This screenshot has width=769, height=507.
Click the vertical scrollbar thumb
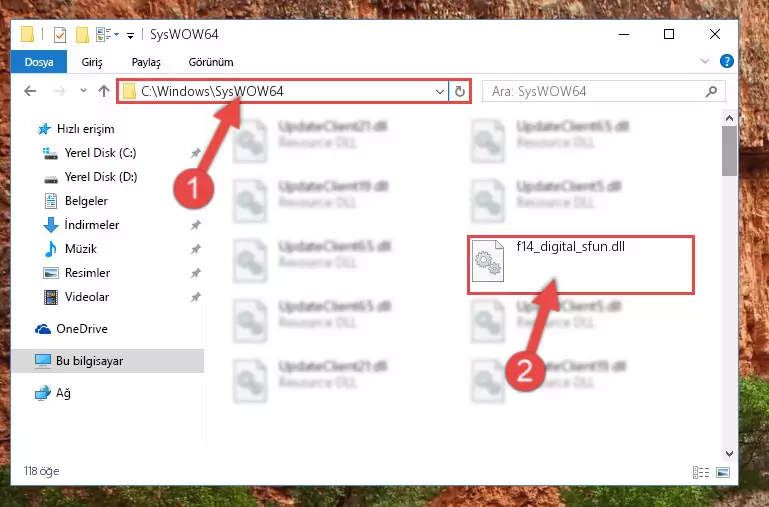(x=729, y=151)
